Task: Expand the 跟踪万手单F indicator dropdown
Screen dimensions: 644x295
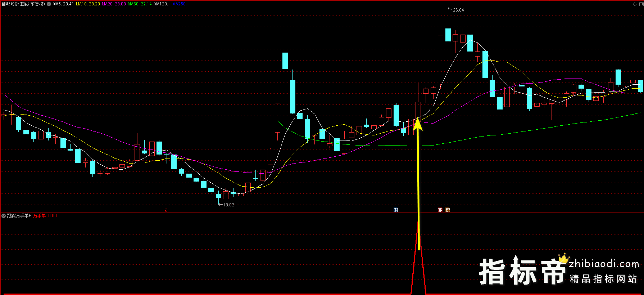Action: click(4, 216)
